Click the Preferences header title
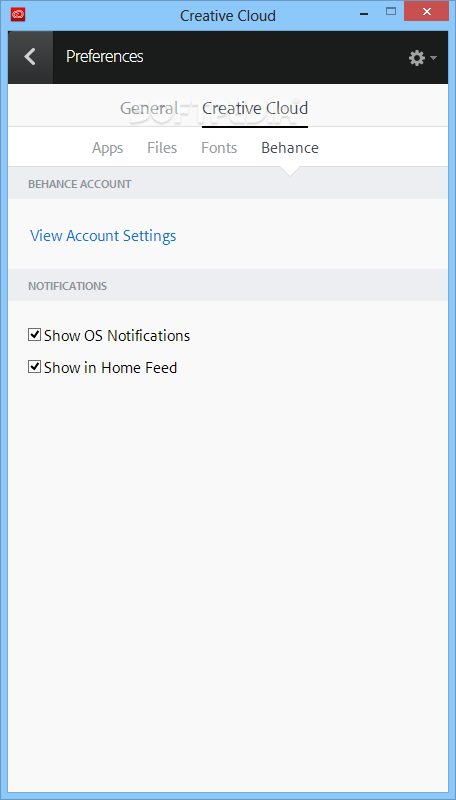This screenshot has height=800, width=456. click(x=105, y=56)
